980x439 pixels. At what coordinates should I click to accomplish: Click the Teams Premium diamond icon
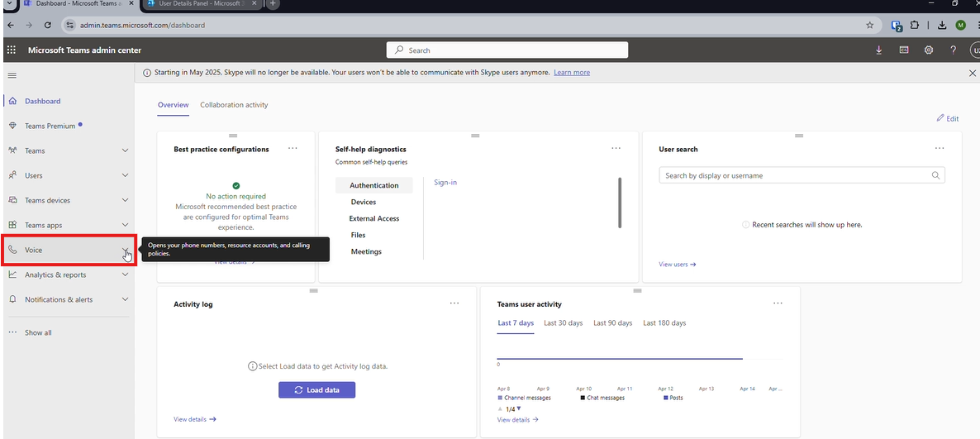[x=12, y=126]
